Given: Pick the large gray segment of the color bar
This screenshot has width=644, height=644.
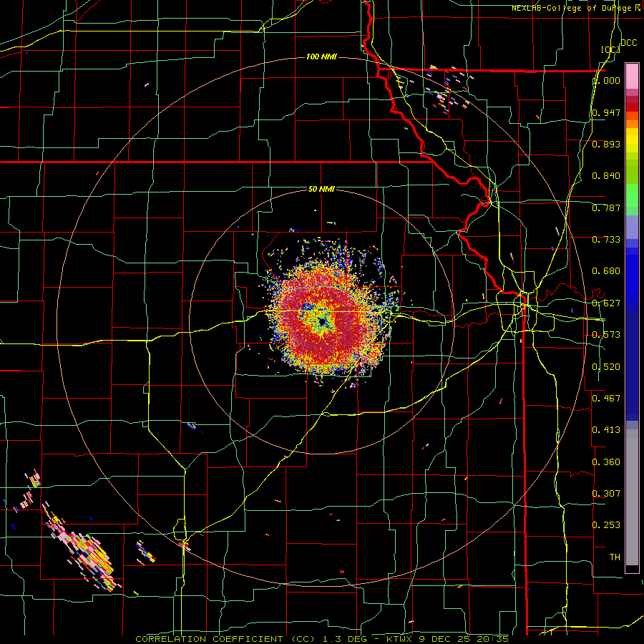Looking at the screenshot, I should click(x=632, y=497).
